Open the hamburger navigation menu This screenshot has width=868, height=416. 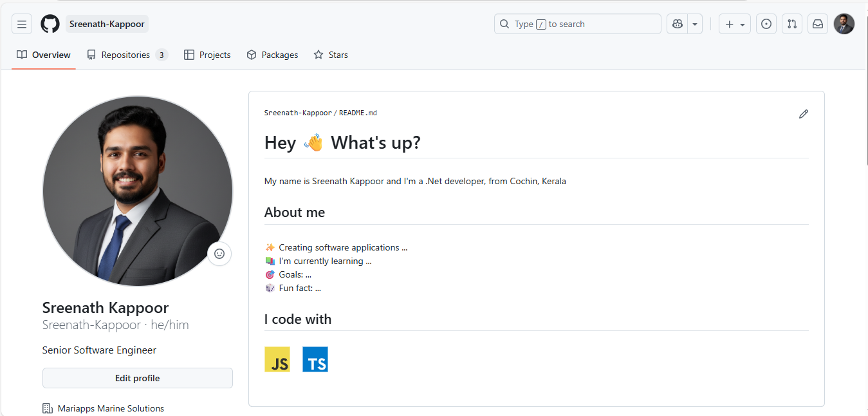[22, 24]
